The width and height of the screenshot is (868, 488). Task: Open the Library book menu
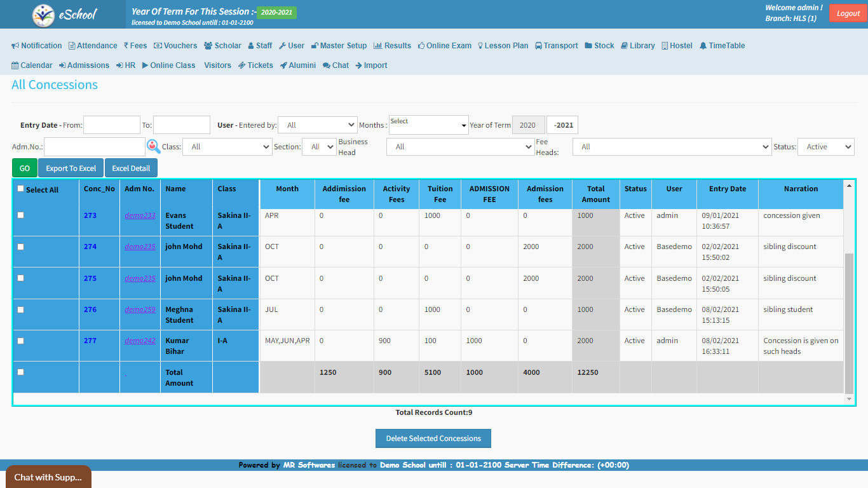[x=637, y=46]
